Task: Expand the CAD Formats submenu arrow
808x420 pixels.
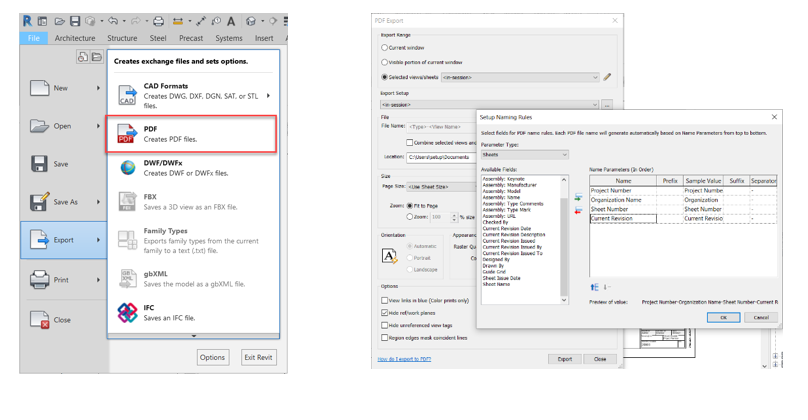Action: tap(268, 95)
